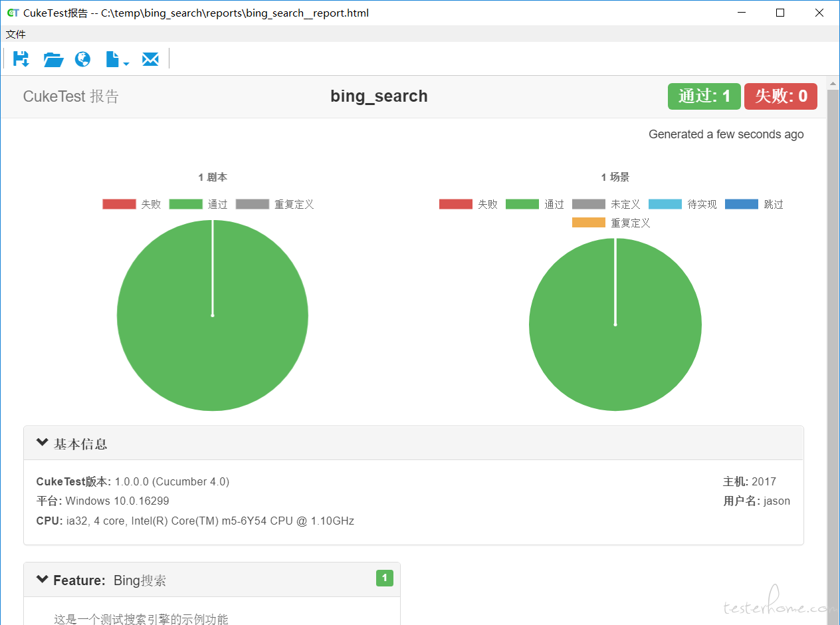Open the 文件 menu
The height and width of the screenshot is (625, 840).
[x=16, y=34]
